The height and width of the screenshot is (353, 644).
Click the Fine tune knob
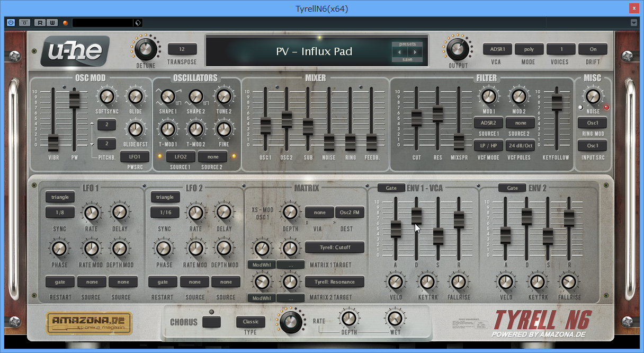(224, 129)
